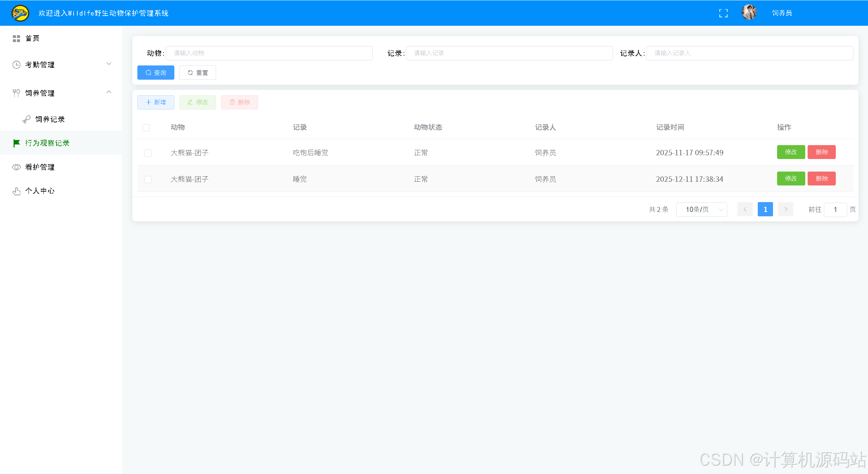Viewport: 868px width, 474px height.
Task: Open the user avatar in the header
Action: pyautogui.click(x=749, y=13)
